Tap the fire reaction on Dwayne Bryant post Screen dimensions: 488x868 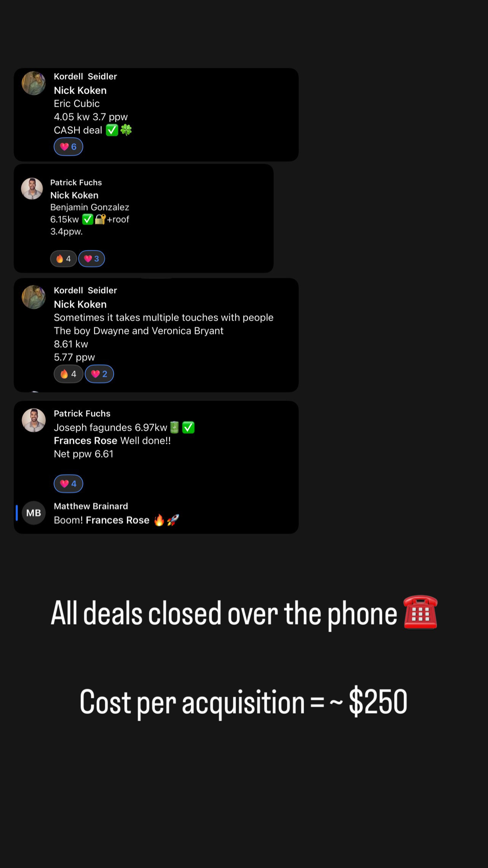pos(68,374)
